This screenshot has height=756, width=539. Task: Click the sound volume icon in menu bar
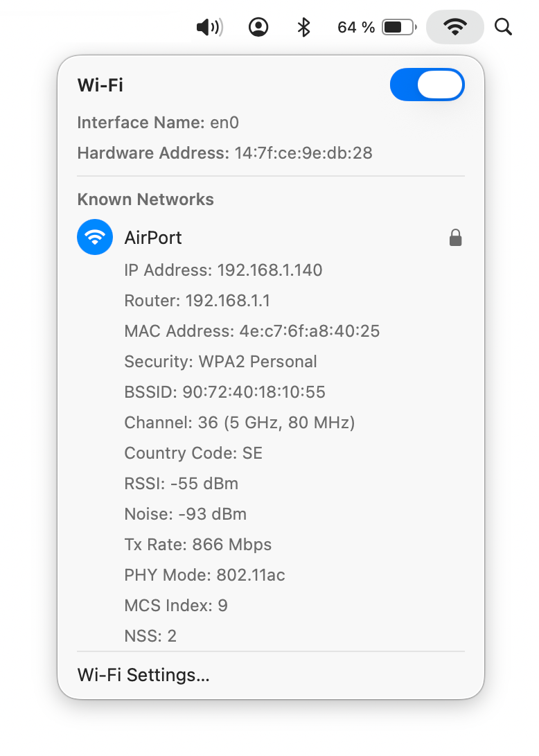click(209, 27)
